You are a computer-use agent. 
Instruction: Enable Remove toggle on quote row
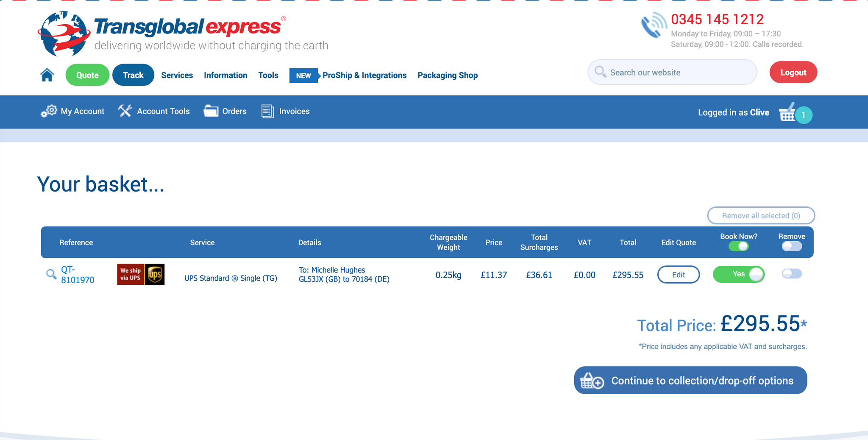tap(791, 274)
